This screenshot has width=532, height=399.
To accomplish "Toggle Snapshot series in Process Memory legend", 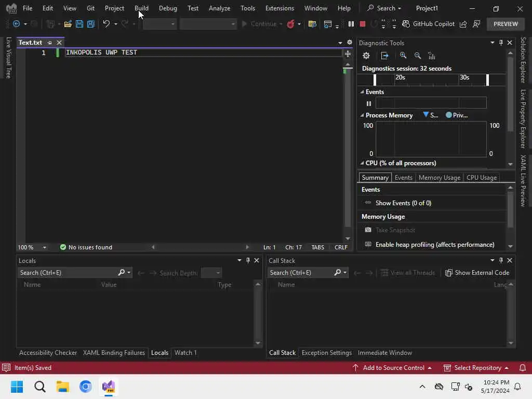I will pyautogui.click(x=431, y=115).
